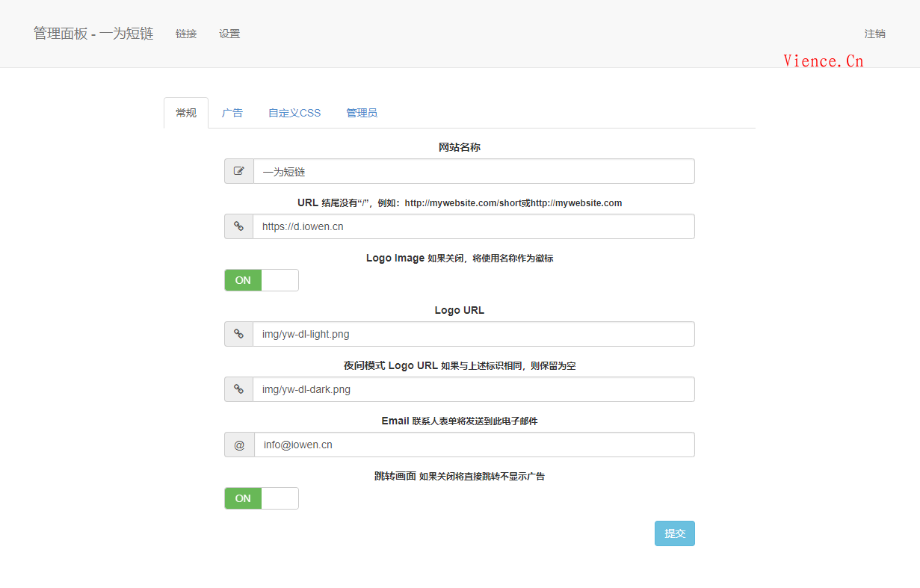The width and height of the screenshot is (920, 588).
Task: Disable the Logo Image switch
Action: pos(261,280)
